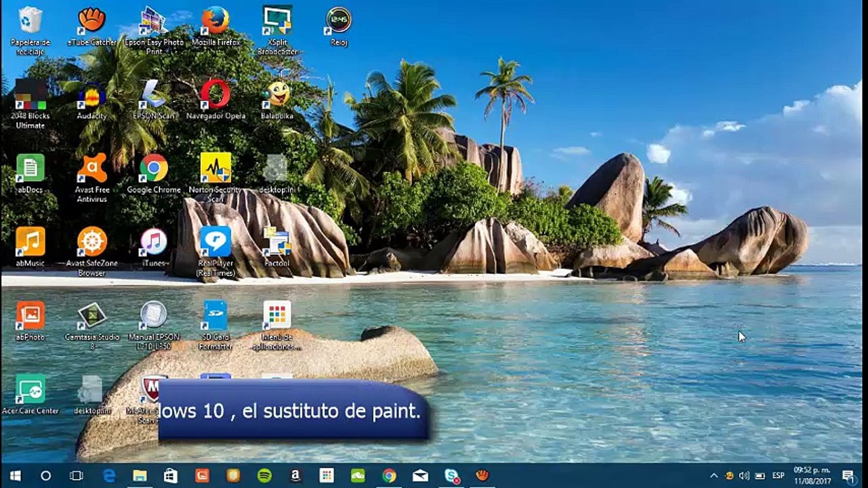Select the 2048 Blocks Ultimate icon

tap(30, 104)
